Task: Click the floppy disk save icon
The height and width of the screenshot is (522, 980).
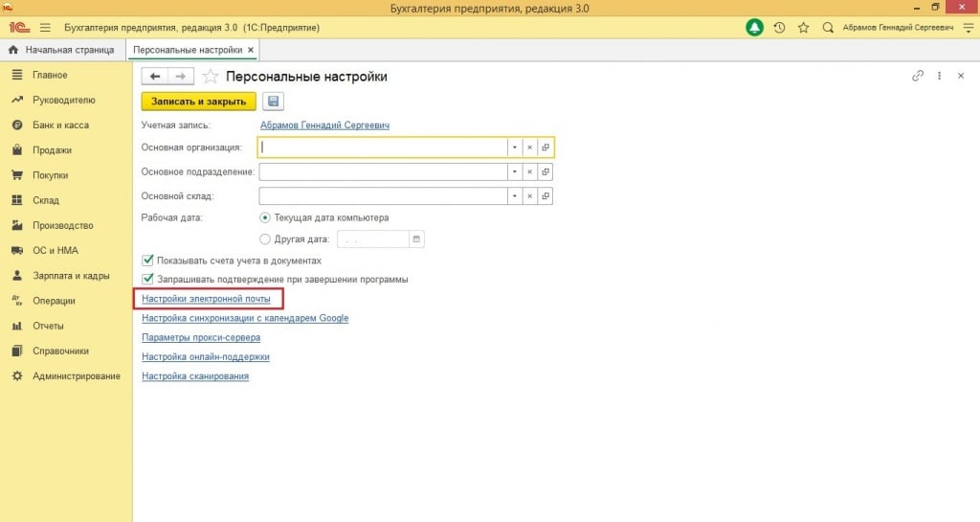Action: [274, 102]
